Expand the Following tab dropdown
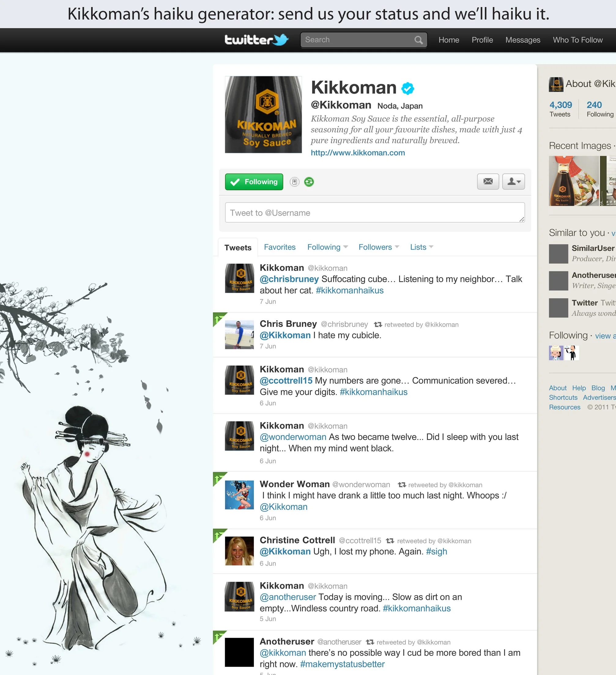616x675 pixels. point(327,247)
